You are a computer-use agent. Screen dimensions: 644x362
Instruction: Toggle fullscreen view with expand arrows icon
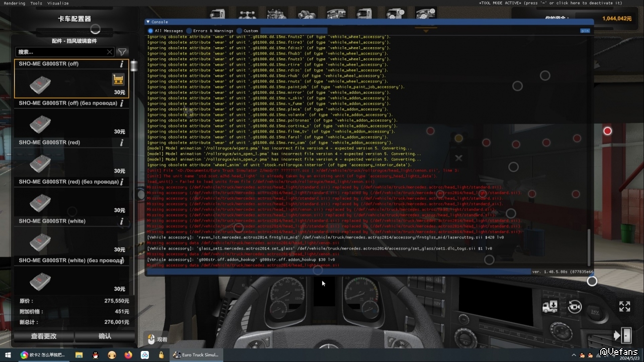click(624, 306)
